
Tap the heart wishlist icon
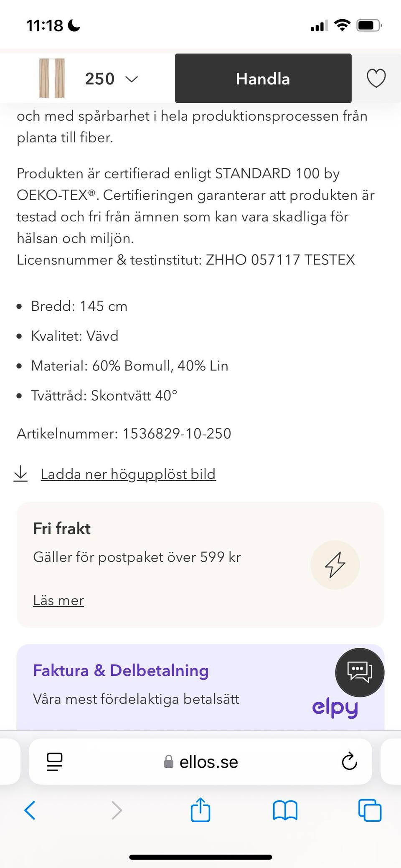pos(376,79)
